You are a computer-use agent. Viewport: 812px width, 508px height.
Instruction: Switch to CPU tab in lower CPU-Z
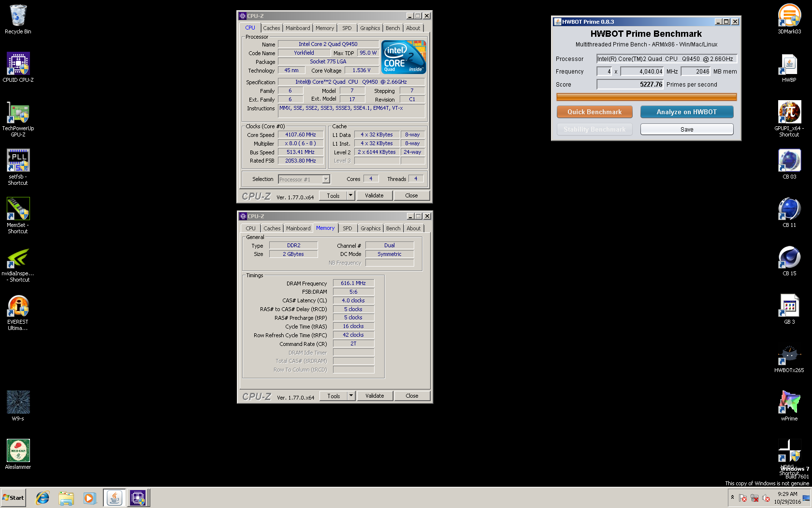(251, 228)
